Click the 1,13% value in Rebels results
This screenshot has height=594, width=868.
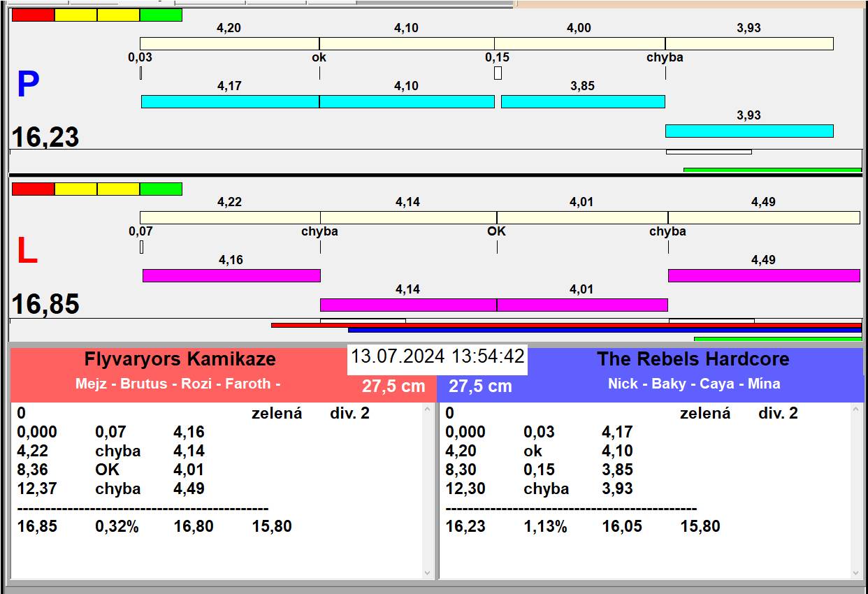point(546,526)
